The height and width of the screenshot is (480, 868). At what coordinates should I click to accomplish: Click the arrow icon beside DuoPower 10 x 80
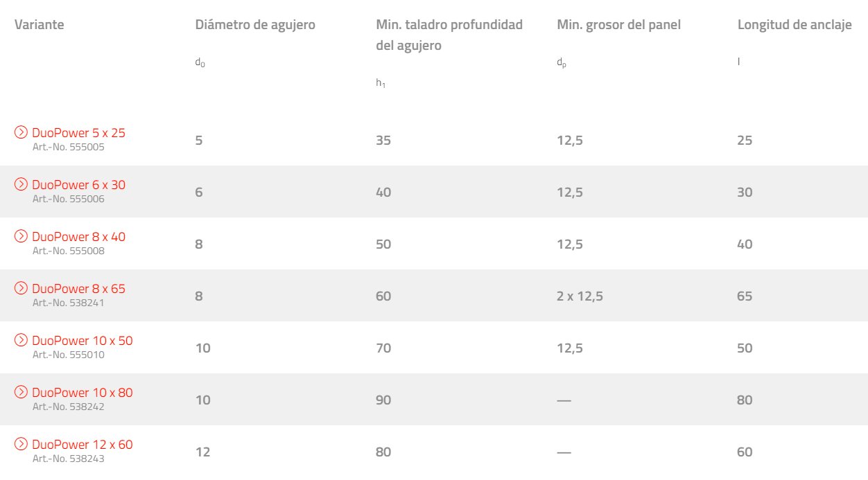tap(21, 392)
